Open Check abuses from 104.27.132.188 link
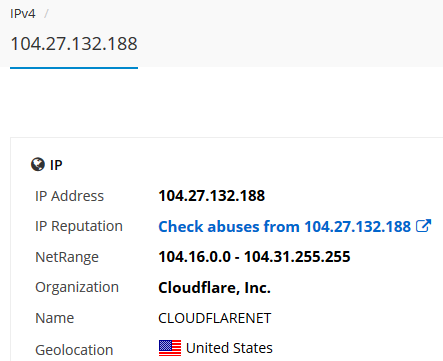The width and height of the screenshot is (443, 361). [x=284, y=227]
